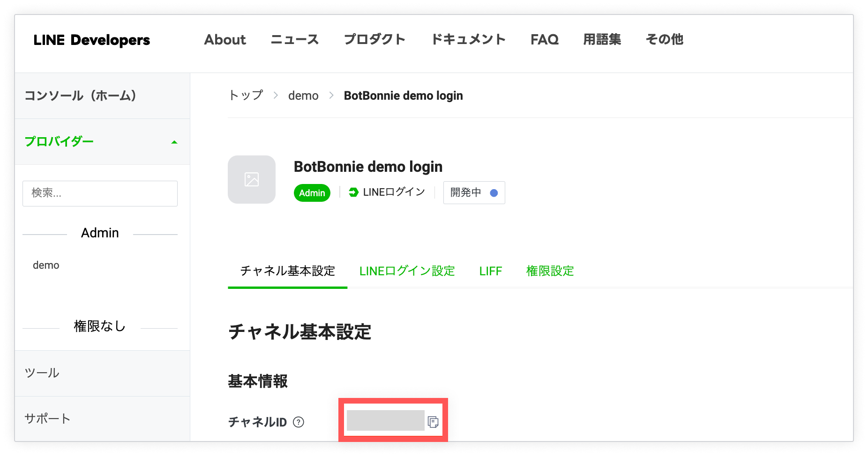This screenshot has height=456, width=868.
Task: Open サポート in the sidebar
Action: coord(102,419)
